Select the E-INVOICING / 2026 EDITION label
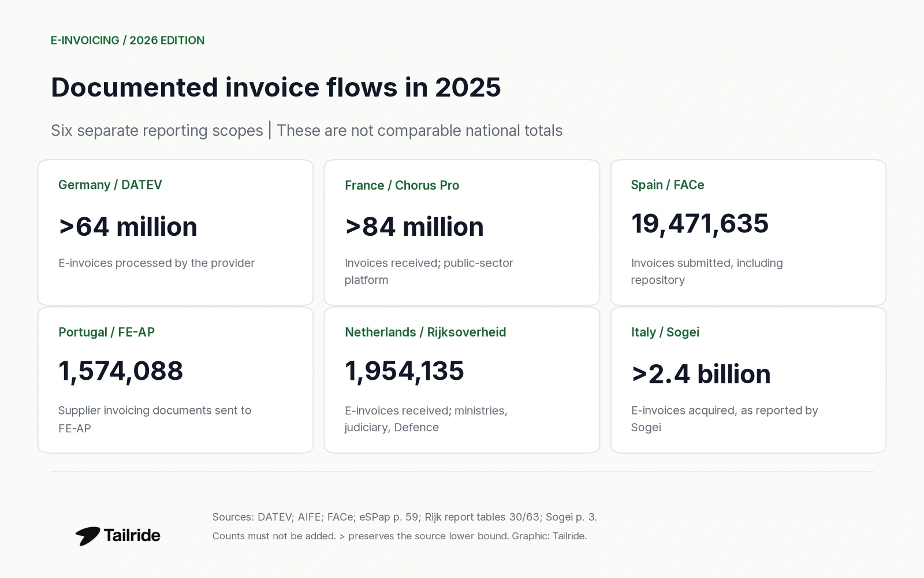Image resolution: width=924 pixels, height=578 pixels. (x=128, y=40)
